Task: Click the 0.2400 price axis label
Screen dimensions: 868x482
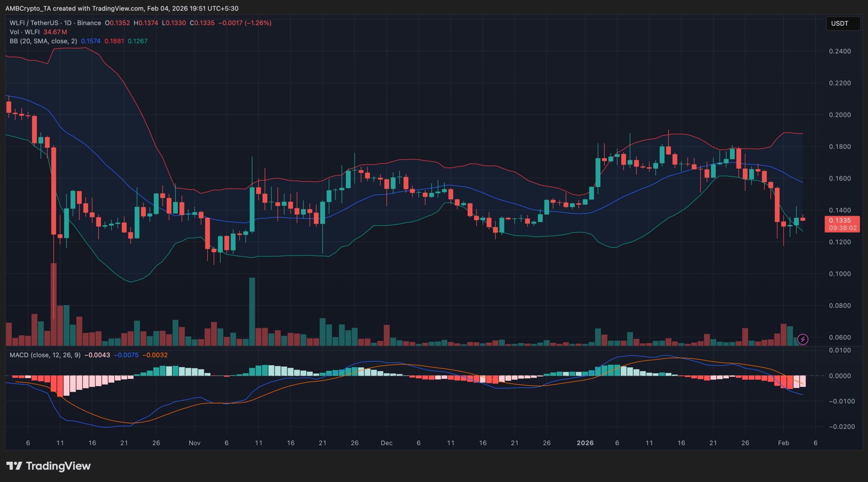Action: [840, 52]
